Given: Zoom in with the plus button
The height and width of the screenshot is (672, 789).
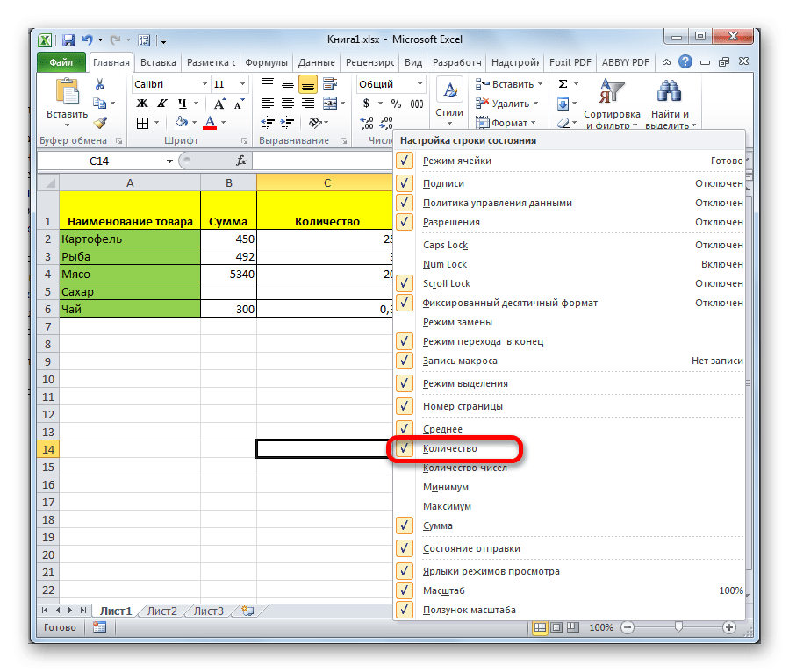Looking at the screenshot, I should coord(729,627).
